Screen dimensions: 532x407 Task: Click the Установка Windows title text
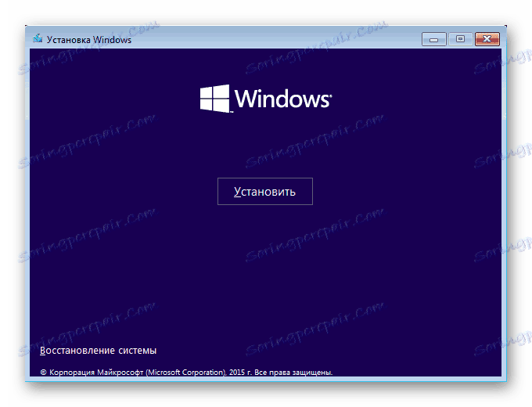[x=89, y=40]
